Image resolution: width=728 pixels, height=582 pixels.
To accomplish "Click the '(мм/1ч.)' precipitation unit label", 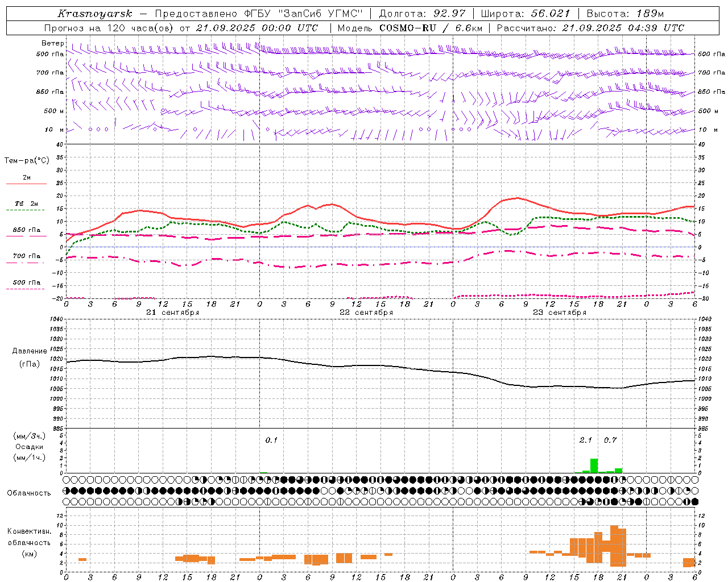I will click(x=30, y=458).
